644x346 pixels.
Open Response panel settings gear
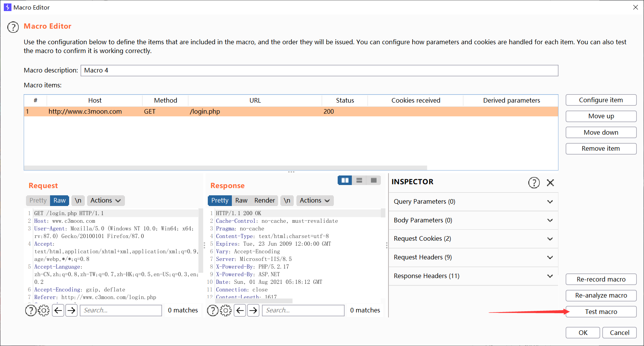tap(226, 311)
